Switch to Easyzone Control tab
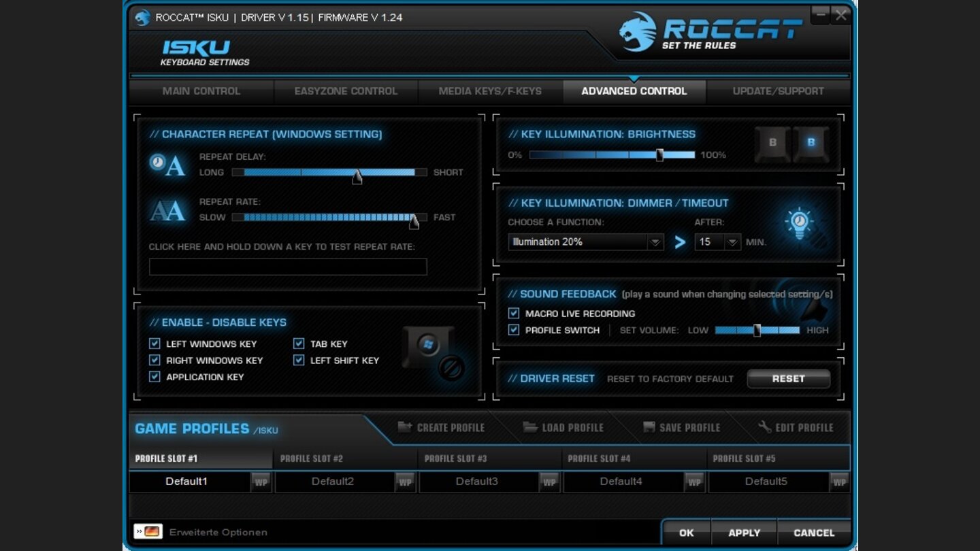 coord(346,91)
